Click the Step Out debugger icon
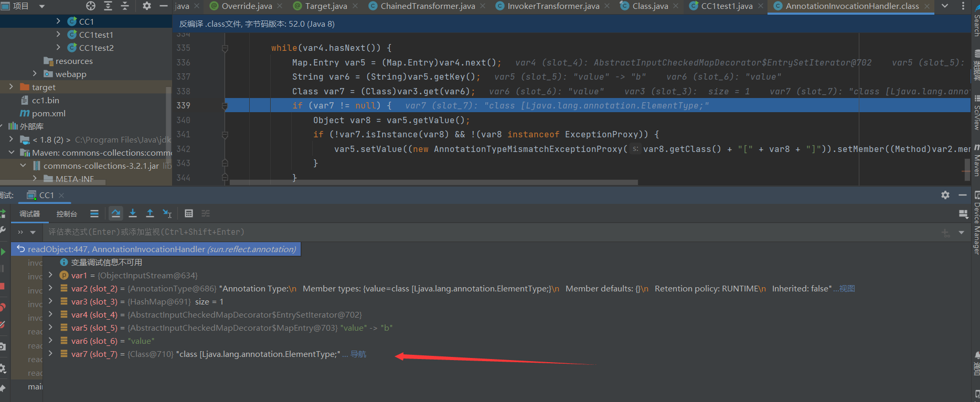Image resolution: width=980 pixels, height=402 pixels. pyautogui.click(x=150, y=213)
